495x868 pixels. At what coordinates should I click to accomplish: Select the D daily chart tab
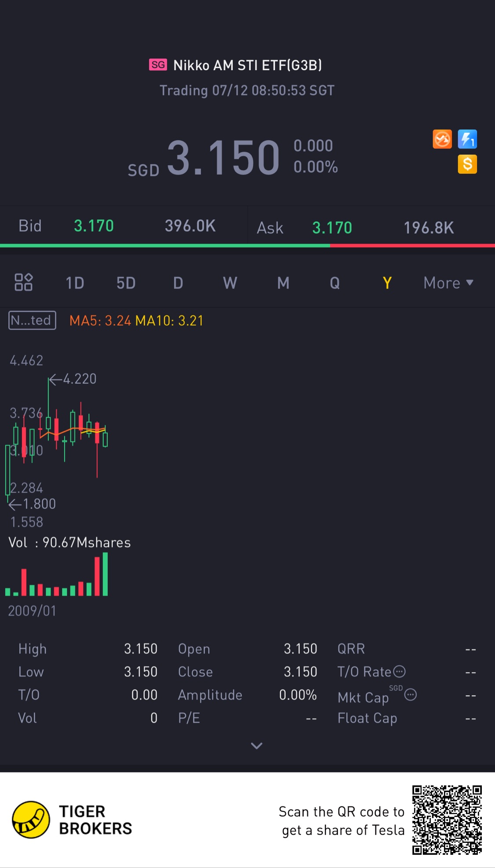click(178, 283)
